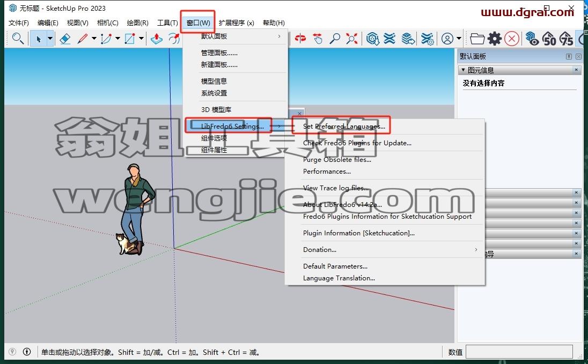Image resolution: width=588 pixels, height=364 pixels.
Task: Click the user account profile icon
Action: (x=447, y=39)
